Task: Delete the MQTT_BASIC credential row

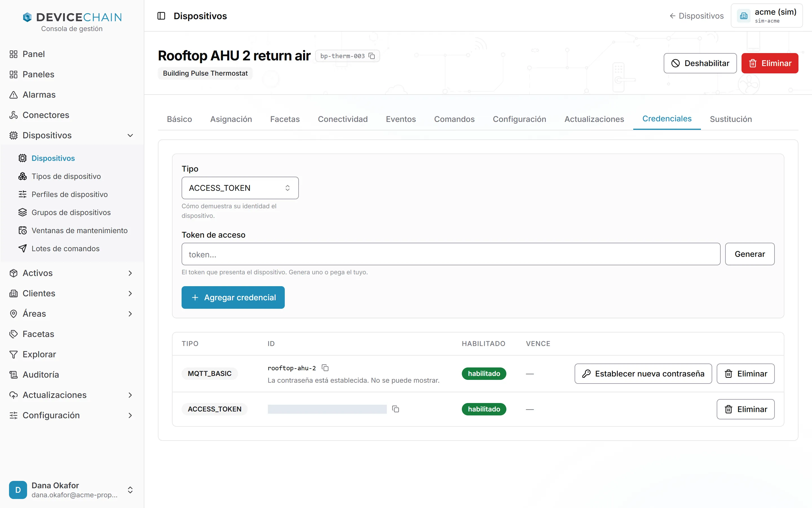Action: (745, 374)
